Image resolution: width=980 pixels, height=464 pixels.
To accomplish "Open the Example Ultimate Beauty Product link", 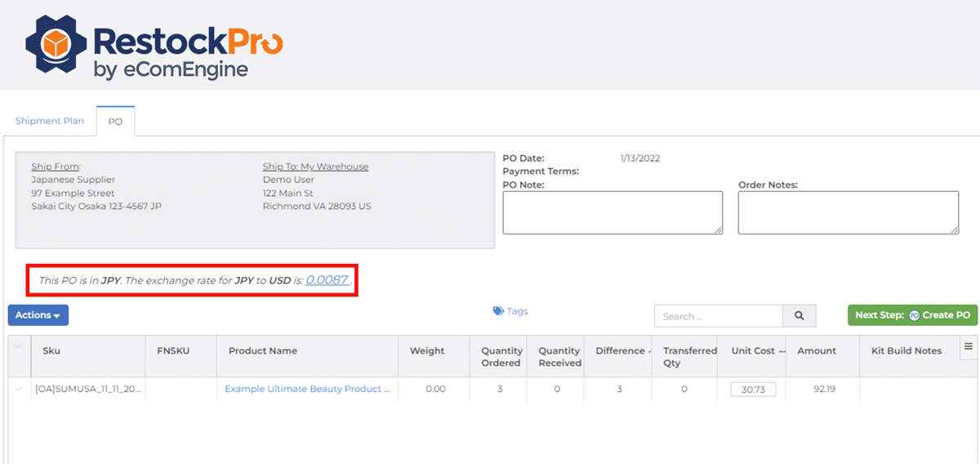I will click(307, 389).
